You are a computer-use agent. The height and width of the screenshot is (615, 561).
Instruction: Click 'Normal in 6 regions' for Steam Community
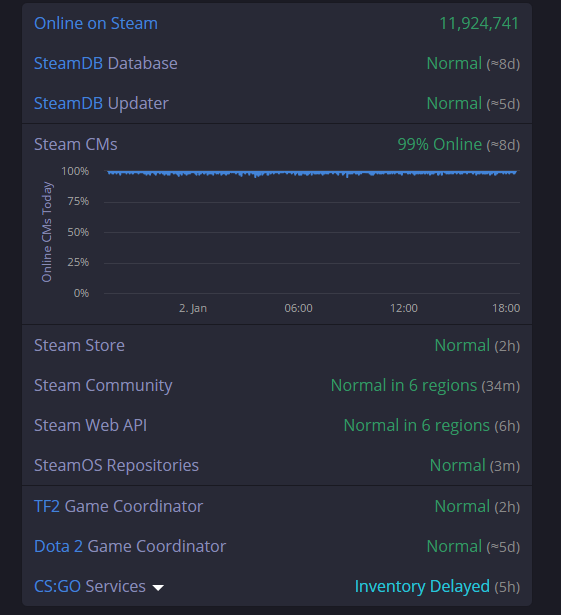(x=404, y=386)
